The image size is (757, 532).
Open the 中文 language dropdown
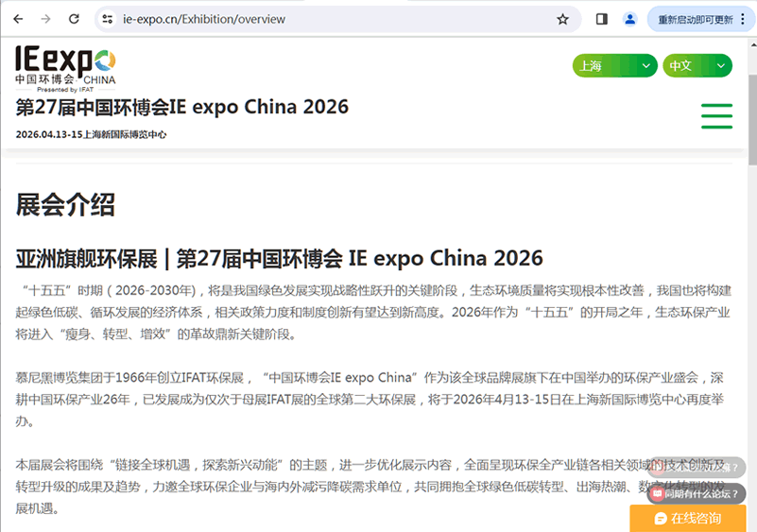(697, 65)
